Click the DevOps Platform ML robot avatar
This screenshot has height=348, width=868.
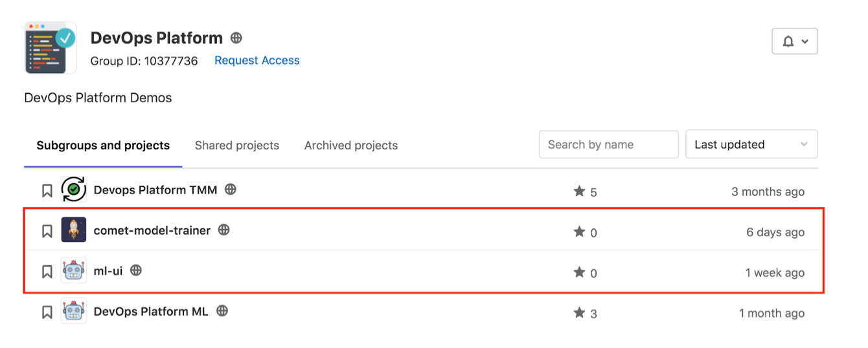[x=74, y=311]
